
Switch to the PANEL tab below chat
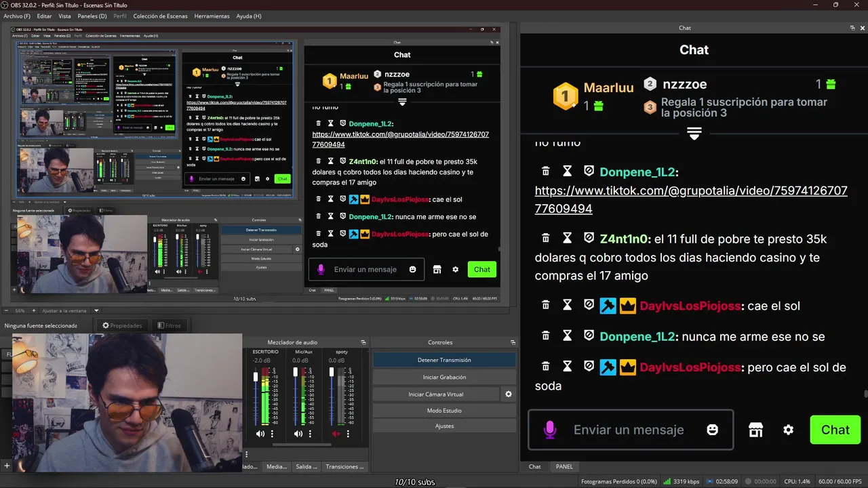[564, 466]
